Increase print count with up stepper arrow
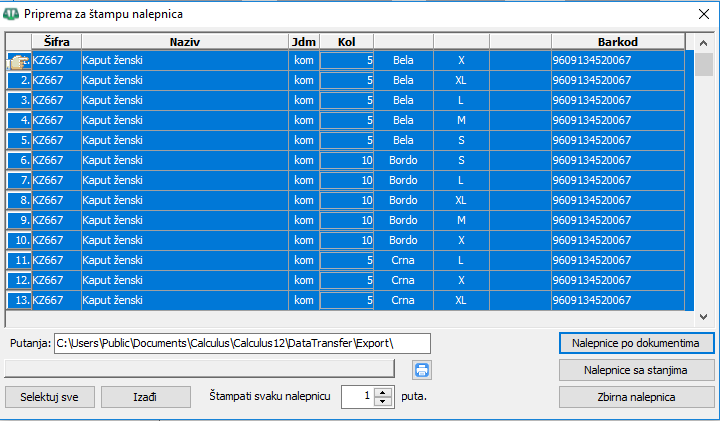The image size is (720, 421). 383,393
